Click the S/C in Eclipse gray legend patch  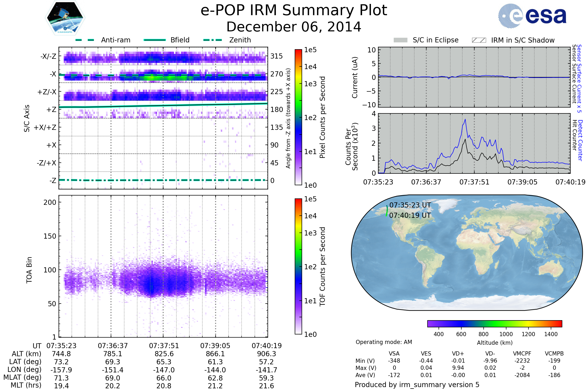pyautogui.click(x=400, y=40)
